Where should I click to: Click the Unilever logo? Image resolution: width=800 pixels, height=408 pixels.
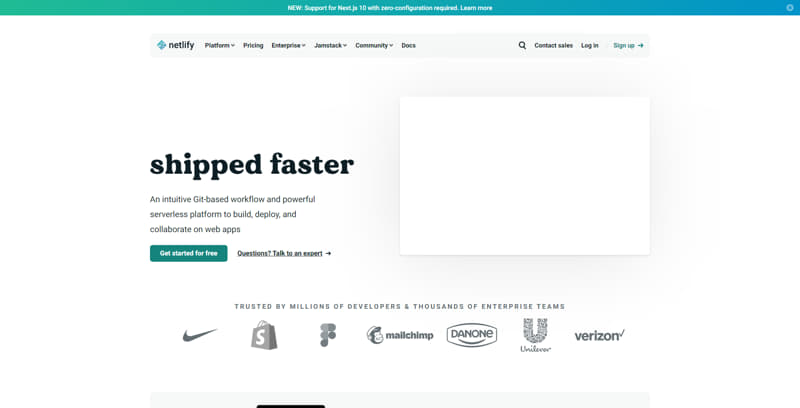tap(536, 335)
